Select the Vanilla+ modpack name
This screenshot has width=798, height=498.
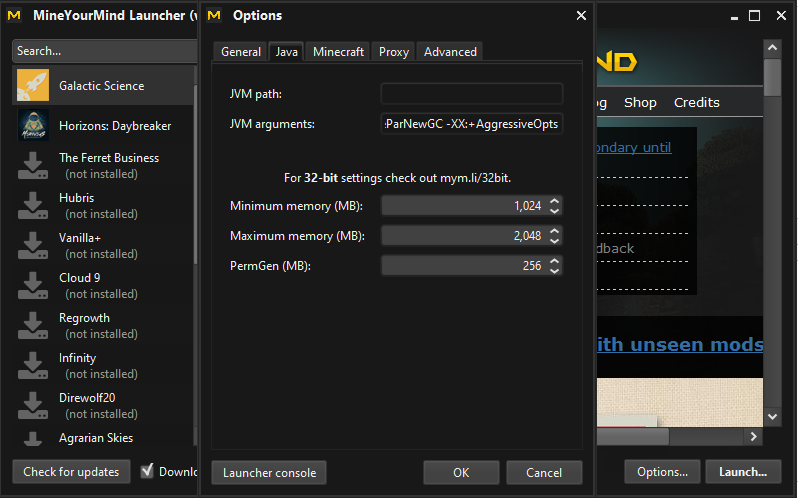coord(80,238)
